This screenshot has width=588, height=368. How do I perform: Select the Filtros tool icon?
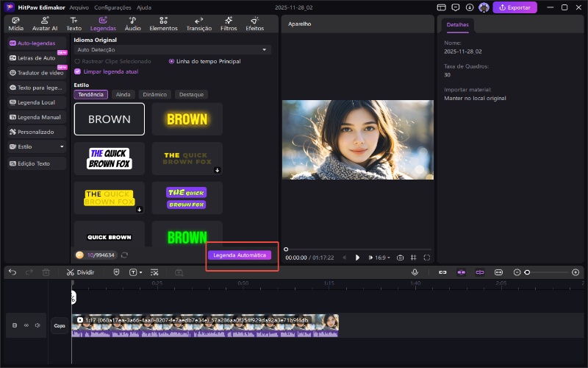coord(229,24)
